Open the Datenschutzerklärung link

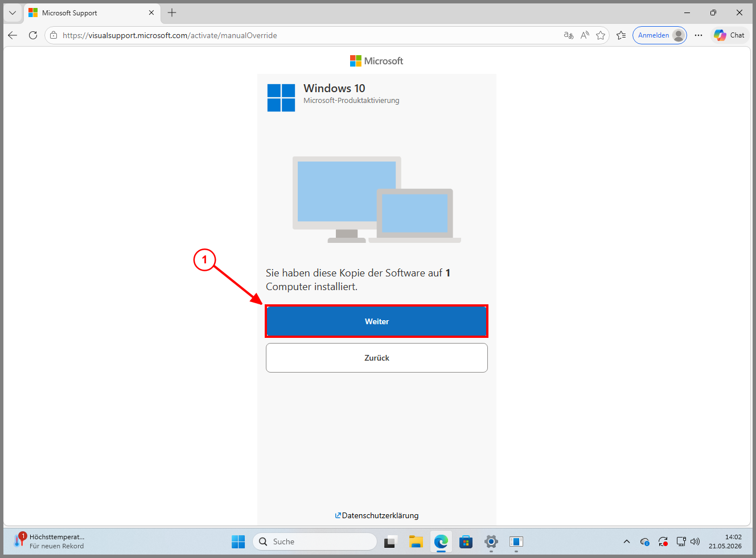coord(377,515)
